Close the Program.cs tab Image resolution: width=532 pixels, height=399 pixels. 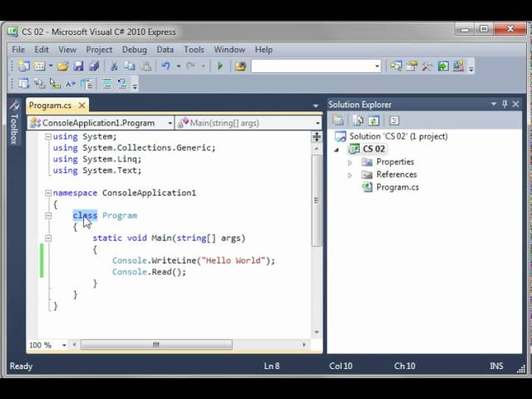point(81,106)
